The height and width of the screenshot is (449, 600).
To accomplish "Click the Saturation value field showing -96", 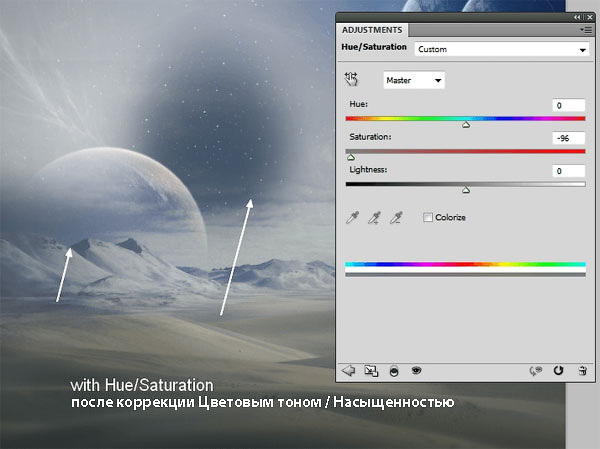I will click(x=569, y=138).
